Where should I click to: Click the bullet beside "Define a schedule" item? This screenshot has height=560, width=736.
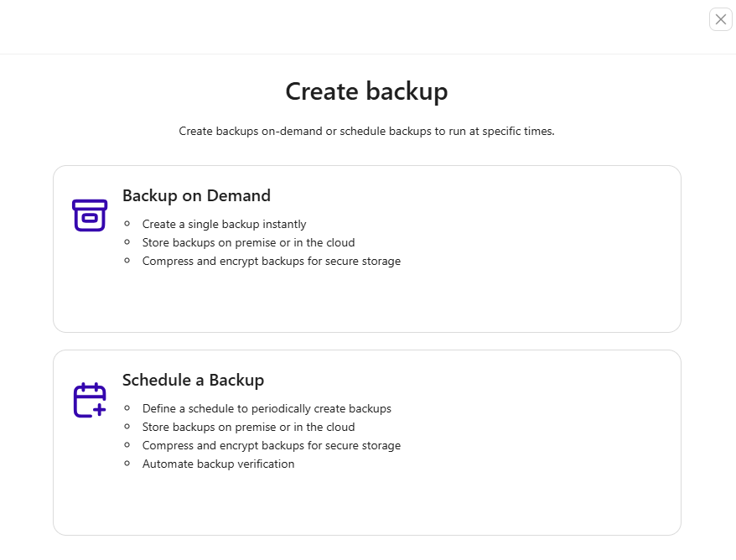[127, 408]
